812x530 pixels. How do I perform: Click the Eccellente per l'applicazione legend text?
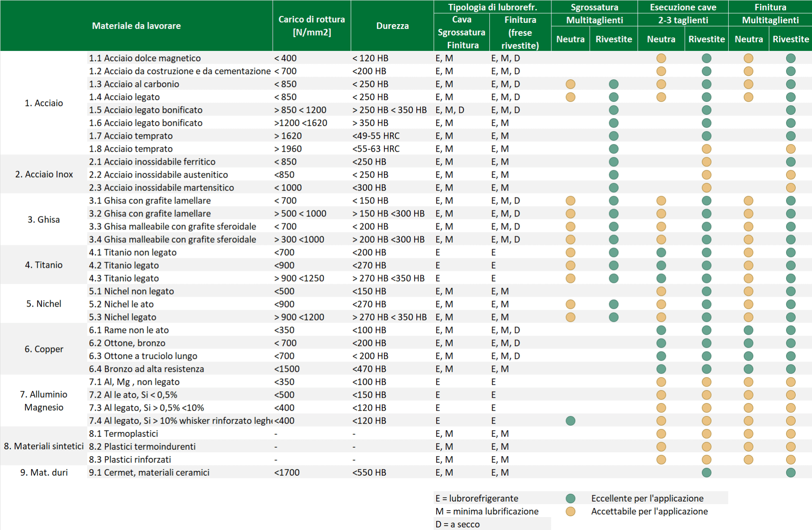click(x=647, y=499)
